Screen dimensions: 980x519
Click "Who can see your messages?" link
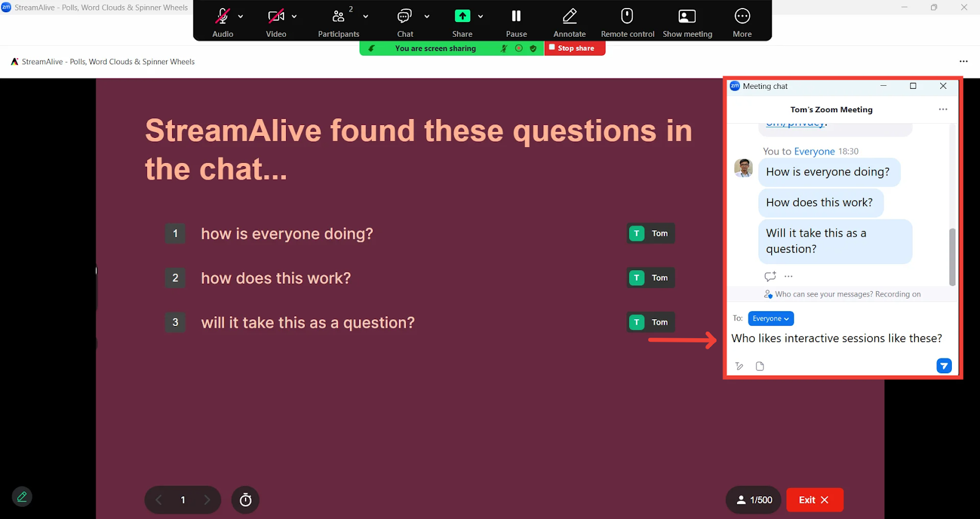(824, 294)
